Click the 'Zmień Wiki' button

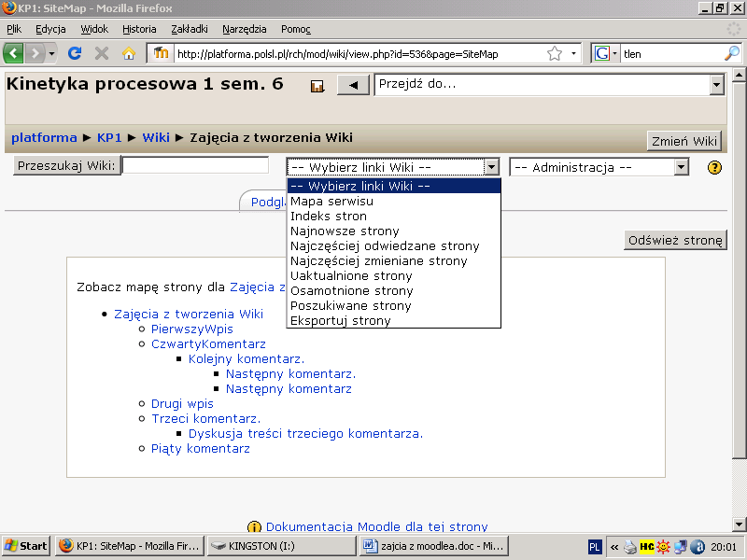click(684, 141)
